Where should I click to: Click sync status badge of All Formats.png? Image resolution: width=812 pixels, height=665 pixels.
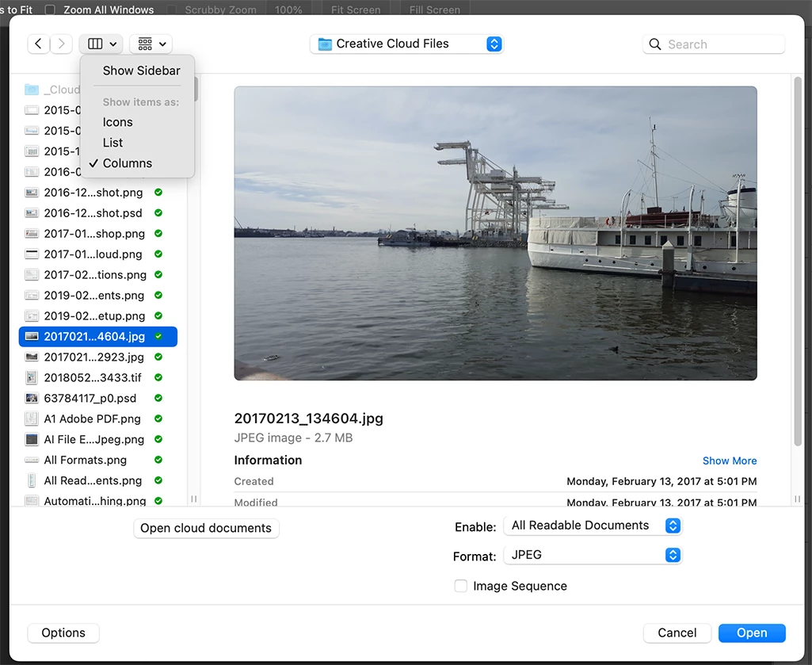[x=158, y=460]
